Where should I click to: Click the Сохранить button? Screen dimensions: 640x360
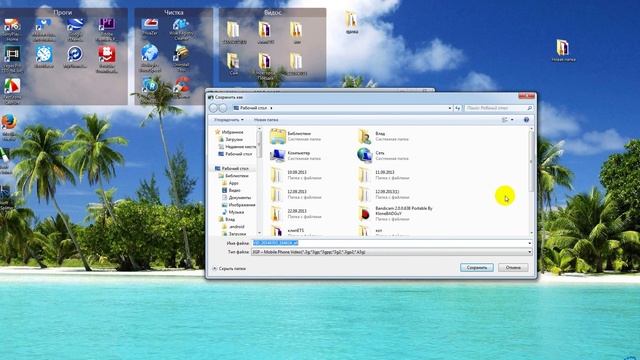(x=477, y=268)
